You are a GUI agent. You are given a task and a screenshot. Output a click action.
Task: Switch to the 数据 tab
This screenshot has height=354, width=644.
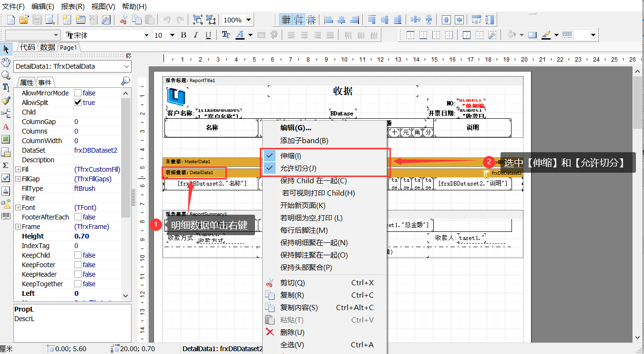pyautogui.click(x=47, y=47)
